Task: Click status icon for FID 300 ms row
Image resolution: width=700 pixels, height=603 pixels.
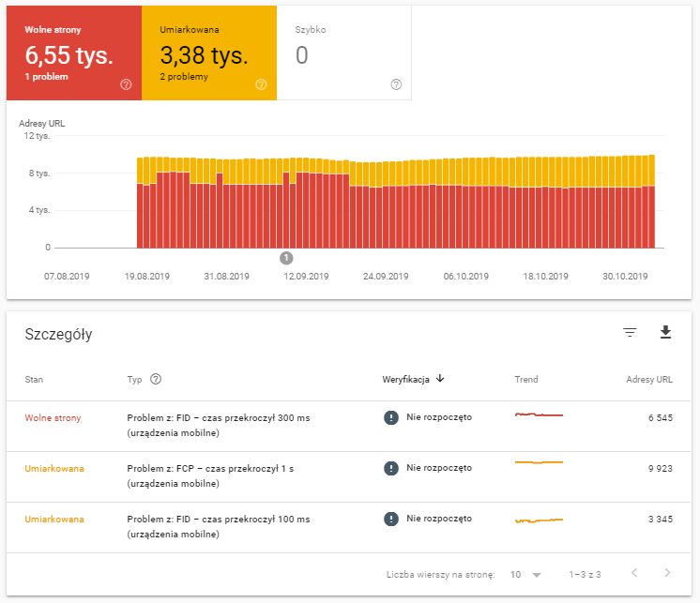Action: pos(390,417)
